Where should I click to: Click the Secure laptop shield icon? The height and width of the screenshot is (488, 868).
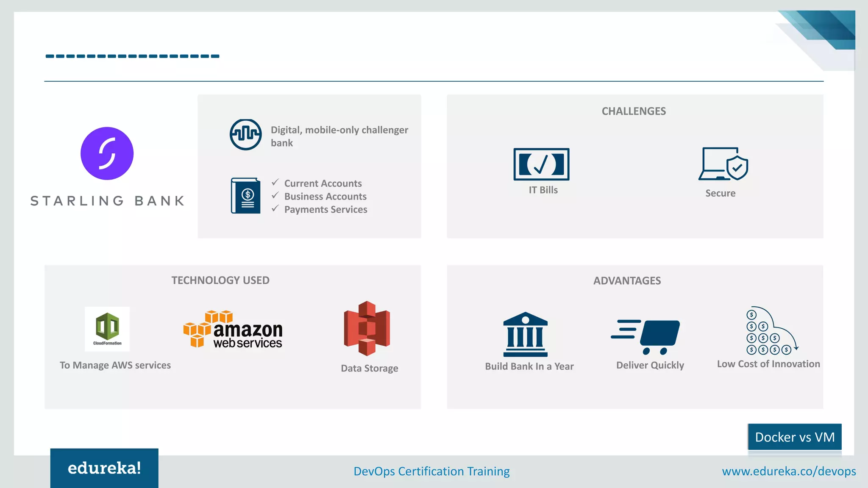coord(723,164)
